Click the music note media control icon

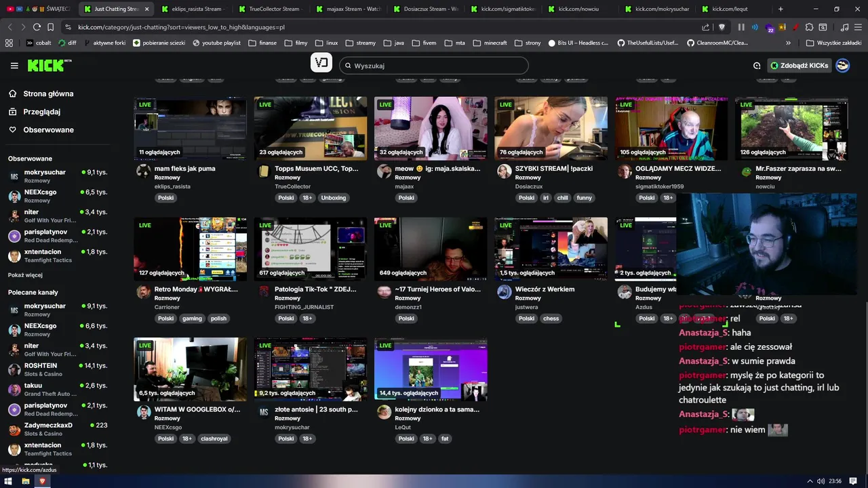[844, 27]
